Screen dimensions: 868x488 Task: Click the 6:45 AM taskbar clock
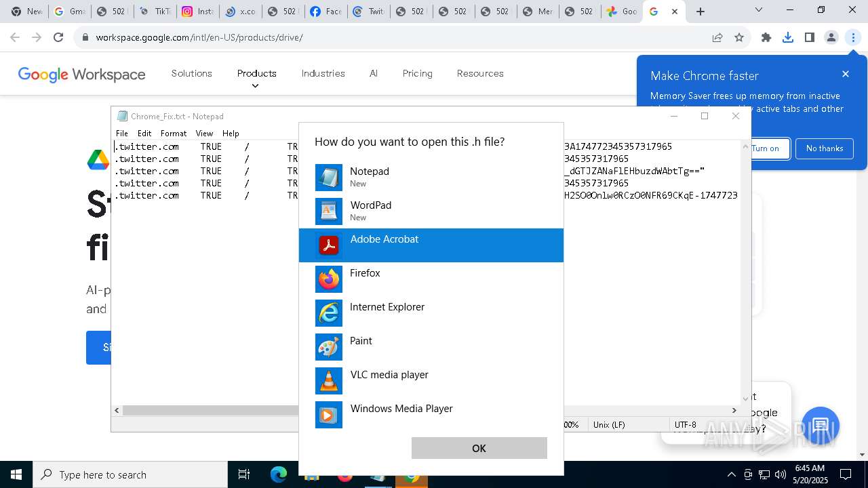coord(810,474)
